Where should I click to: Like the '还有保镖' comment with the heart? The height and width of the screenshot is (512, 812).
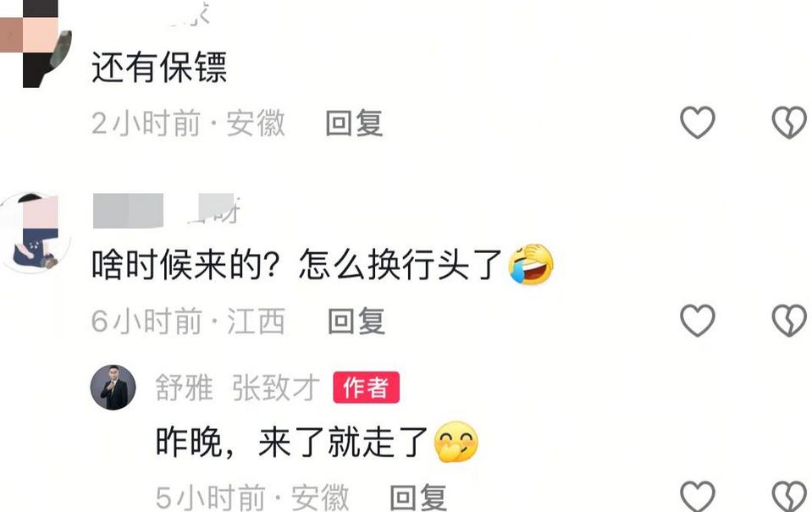[698, 123]
